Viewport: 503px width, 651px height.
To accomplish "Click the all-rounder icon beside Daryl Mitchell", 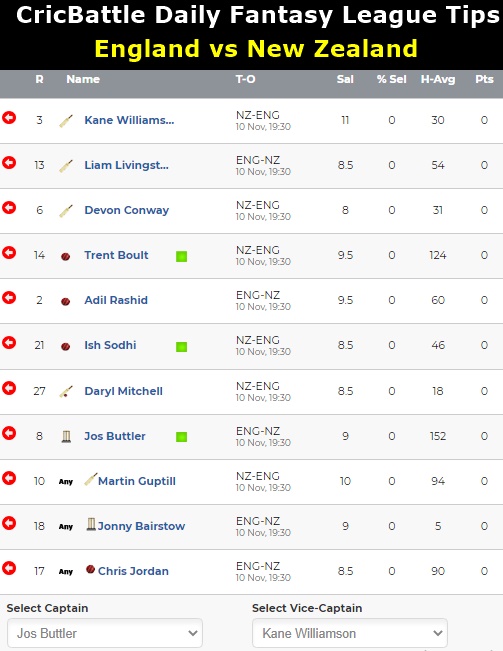I will coord(66,392).
